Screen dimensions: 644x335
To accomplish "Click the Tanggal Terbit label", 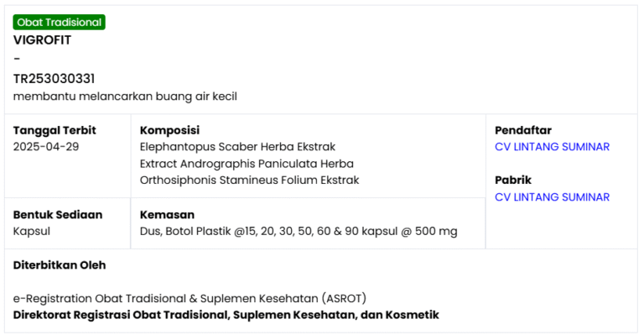I will [x=55, y=131].
